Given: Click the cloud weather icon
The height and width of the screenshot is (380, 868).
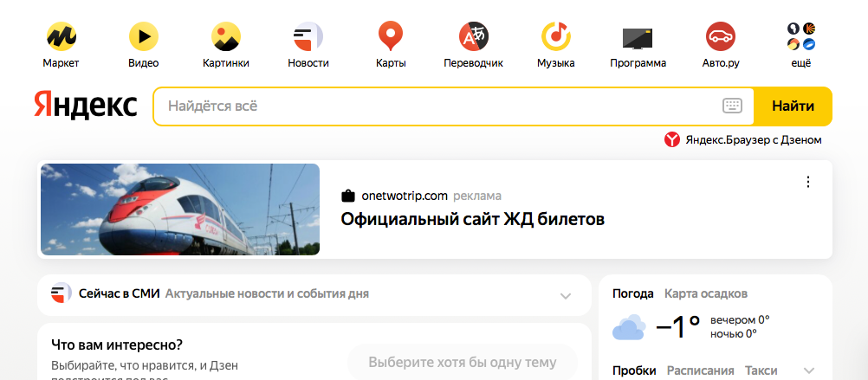Looking at the screenshot, I should click(x=629, y=327).
